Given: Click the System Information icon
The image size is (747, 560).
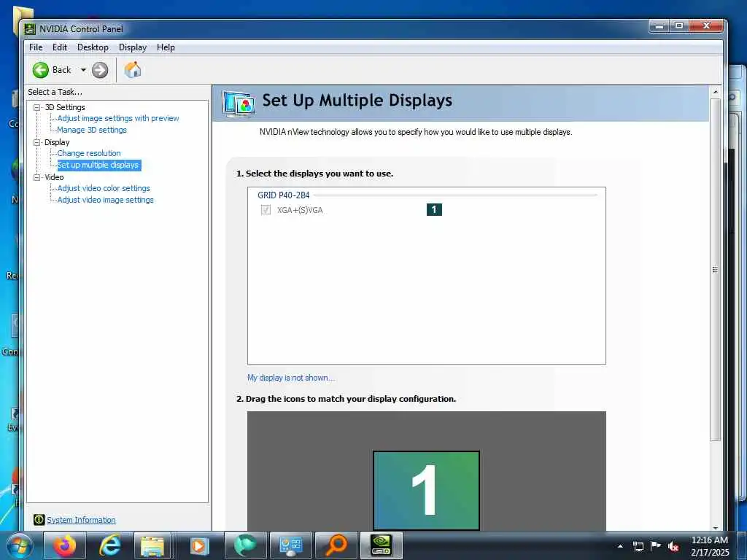Looking at the screenshot, I should click(39, 519).
